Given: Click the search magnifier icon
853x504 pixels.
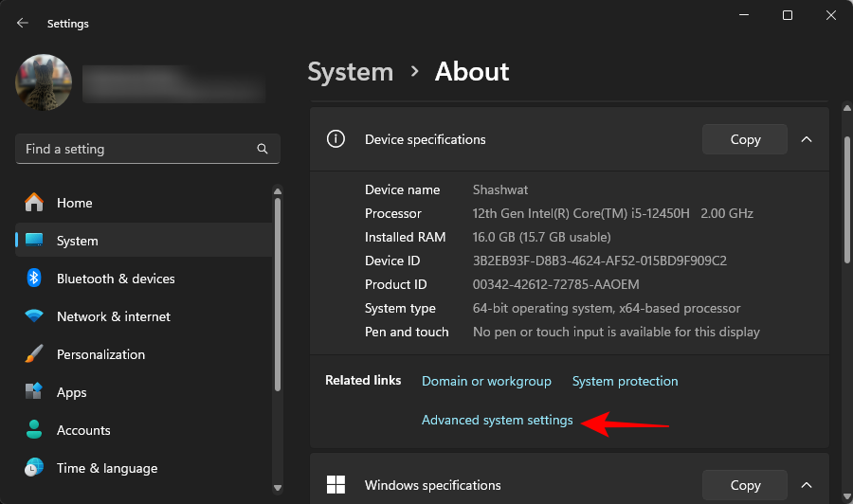Looking at the screenshot, I should point(263,149).
